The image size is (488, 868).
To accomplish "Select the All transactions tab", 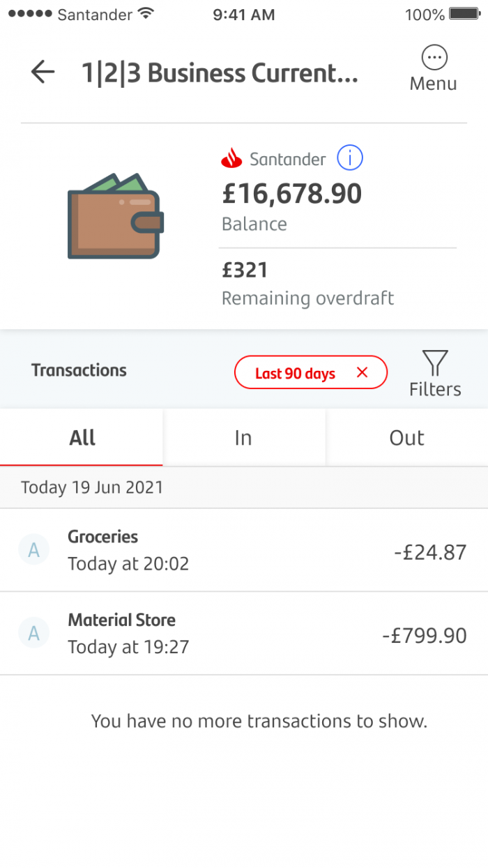I will 82,437.
